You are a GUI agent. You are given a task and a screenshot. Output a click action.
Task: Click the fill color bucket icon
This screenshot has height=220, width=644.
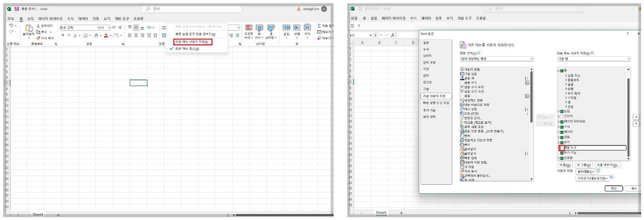coord(96,36)
